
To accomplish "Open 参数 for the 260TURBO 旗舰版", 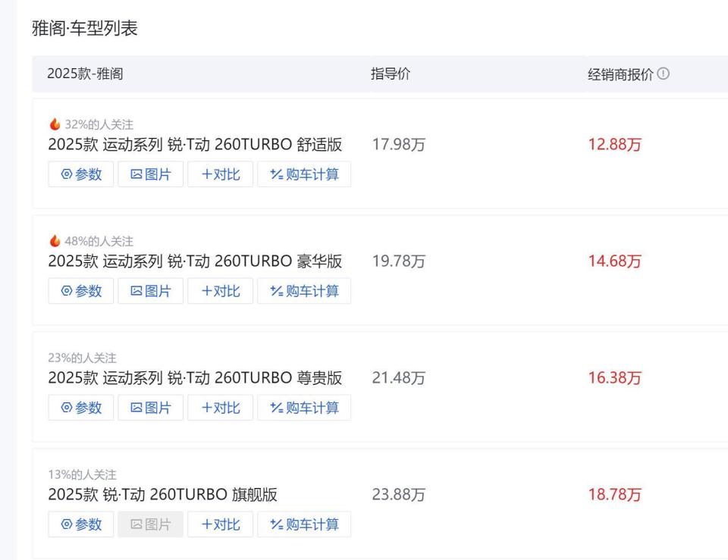I will point(80,524).
